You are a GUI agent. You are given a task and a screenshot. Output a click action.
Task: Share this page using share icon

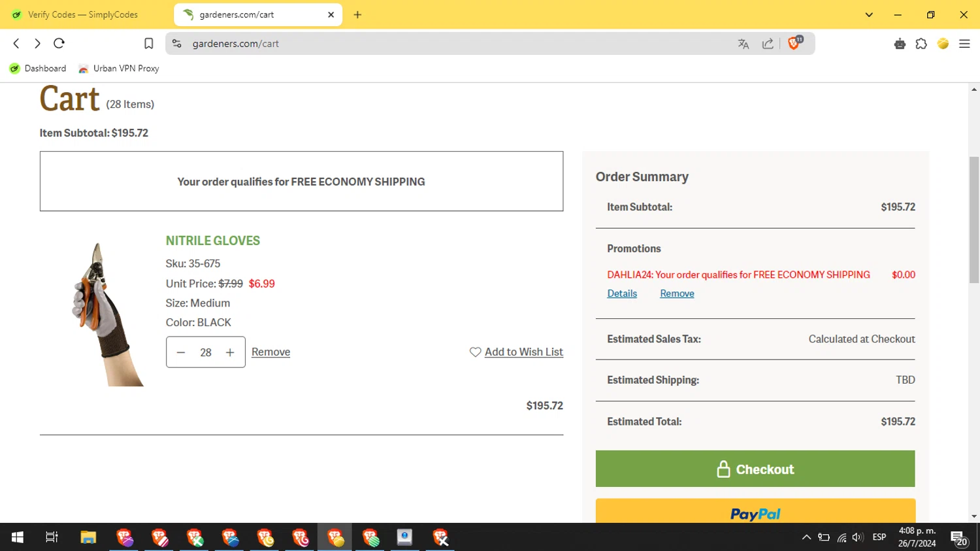(x=768, y=44)
